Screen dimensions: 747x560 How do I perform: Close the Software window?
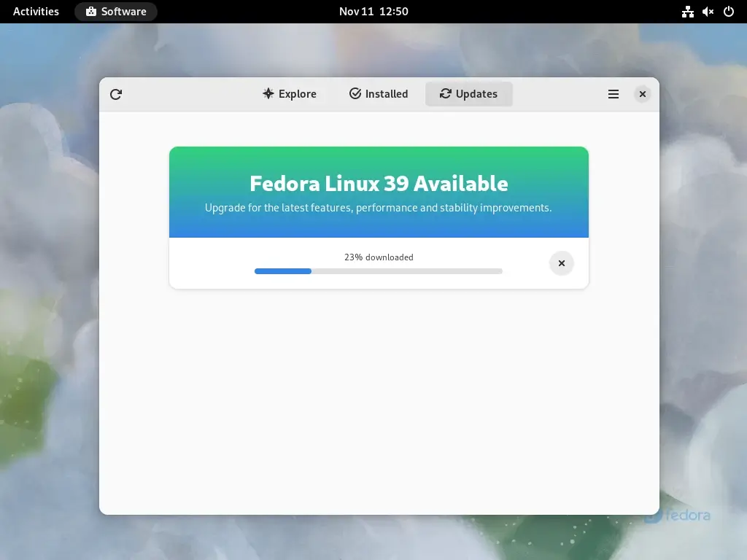pyautogui.click(x=642, y=94)
